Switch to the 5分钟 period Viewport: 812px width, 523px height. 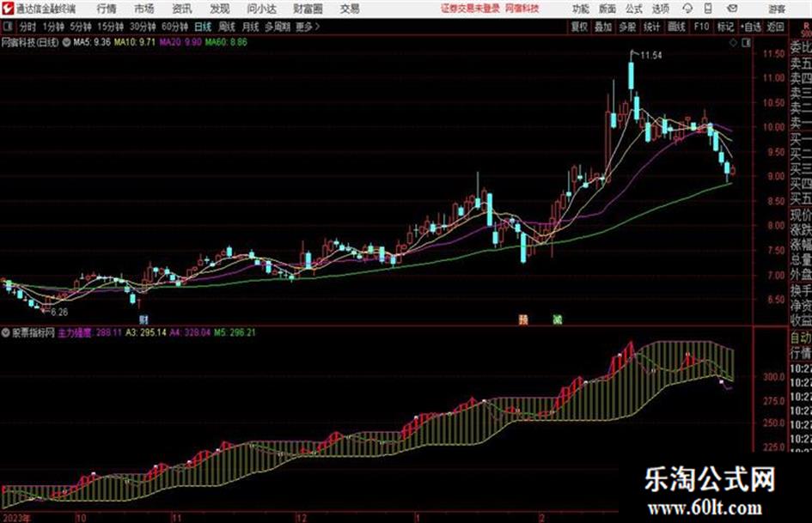(80, 27)
